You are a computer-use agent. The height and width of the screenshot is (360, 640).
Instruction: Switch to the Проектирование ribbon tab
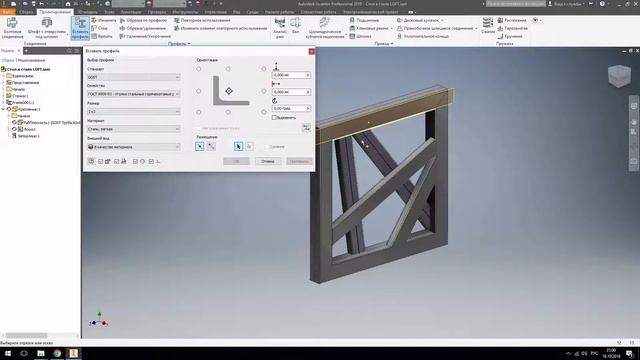click(55, 12)
